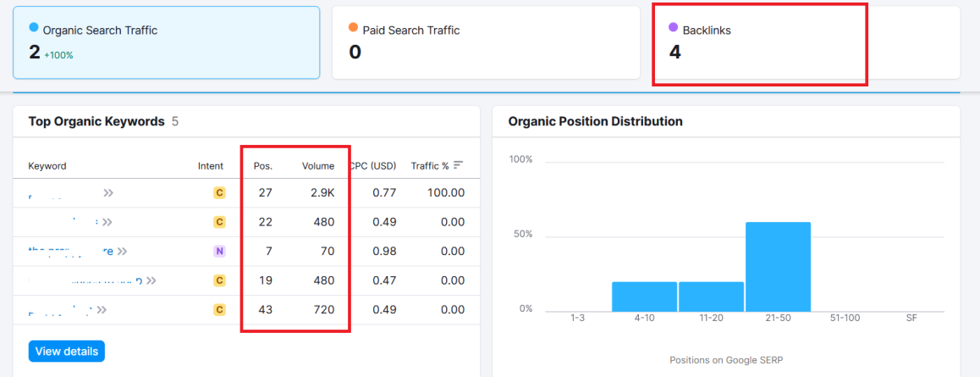980x377 pixels.
Task: Click the volume value 2.9K
Action: 322,192
